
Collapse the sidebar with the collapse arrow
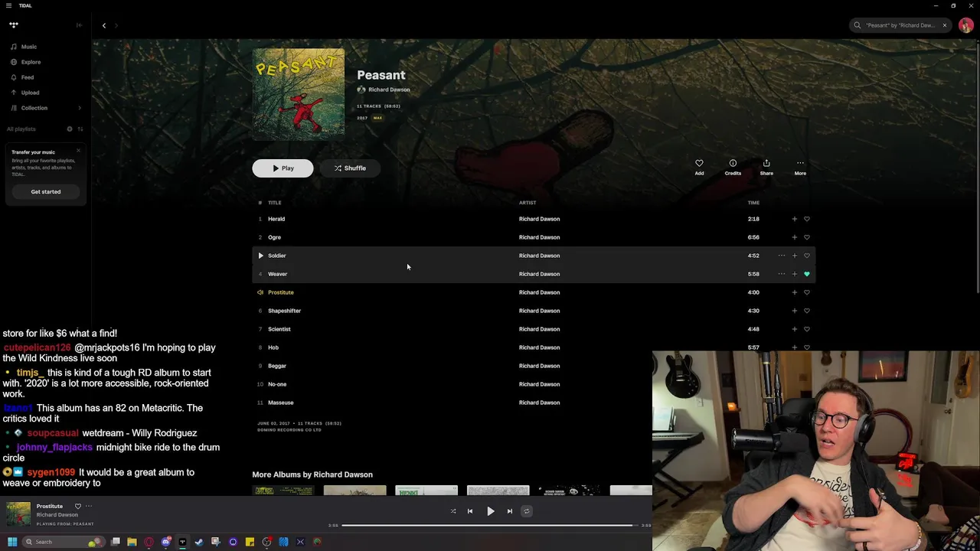(79, 25)
